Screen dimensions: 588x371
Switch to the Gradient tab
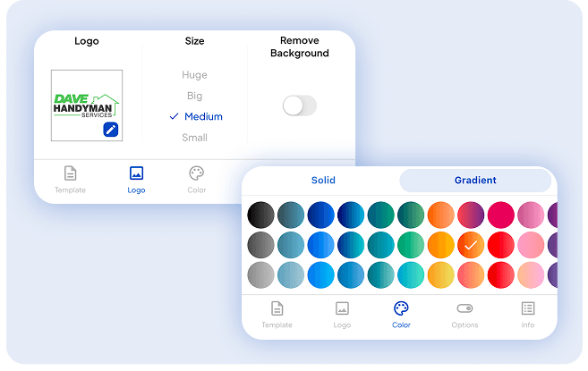click(x=475, y=181)
